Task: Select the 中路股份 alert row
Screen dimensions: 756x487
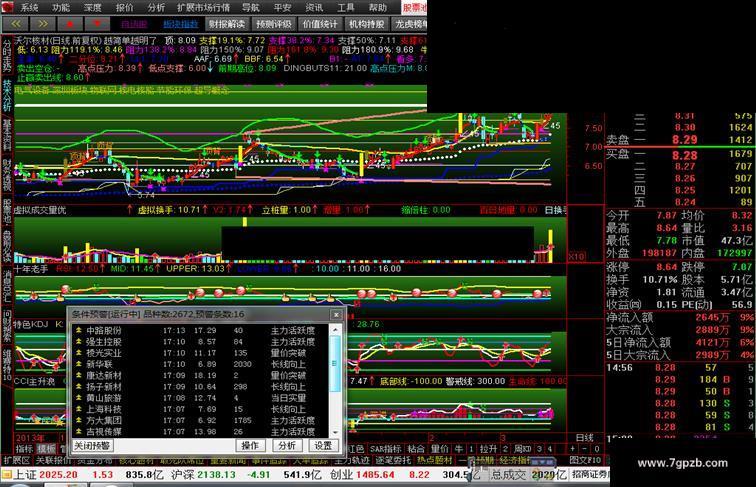Action: (x=201, y=330)
